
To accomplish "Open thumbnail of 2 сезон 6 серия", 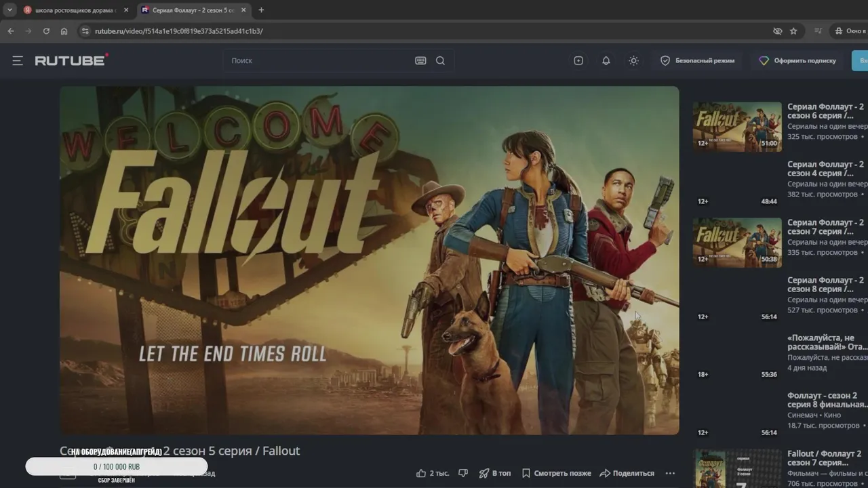I will coord(737,127).
